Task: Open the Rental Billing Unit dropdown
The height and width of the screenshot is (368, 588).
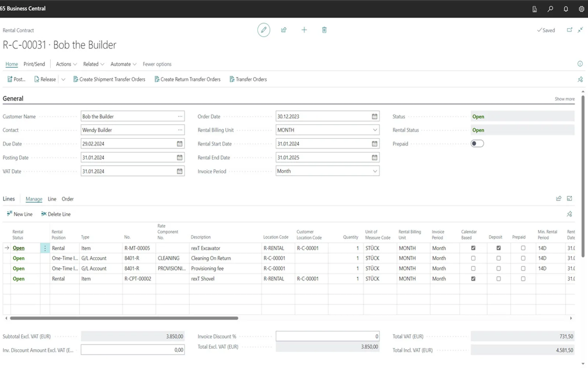Action: pyautogui.click(x=375, y=130)
